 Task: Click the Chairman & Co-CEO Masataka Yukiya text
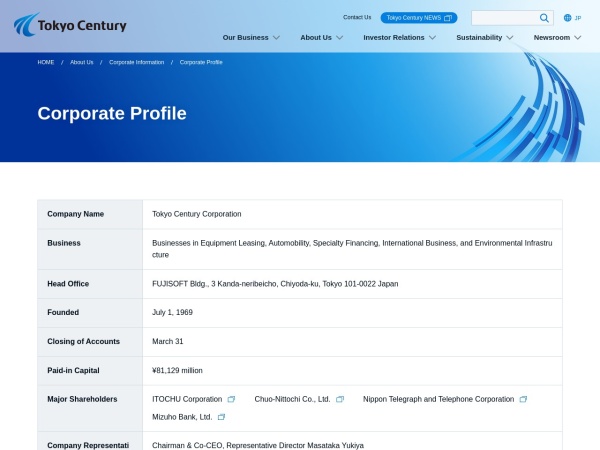[258, 445]
